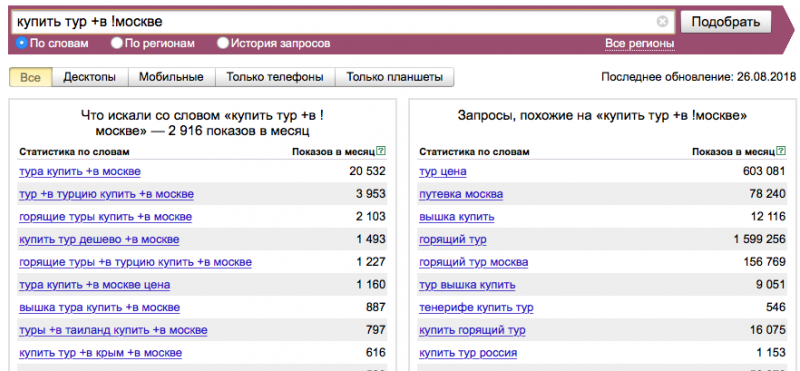Open query горящие туры +в турцию купить +в москве
Viewport: 800px width, 371px height.
pos(135,262)
